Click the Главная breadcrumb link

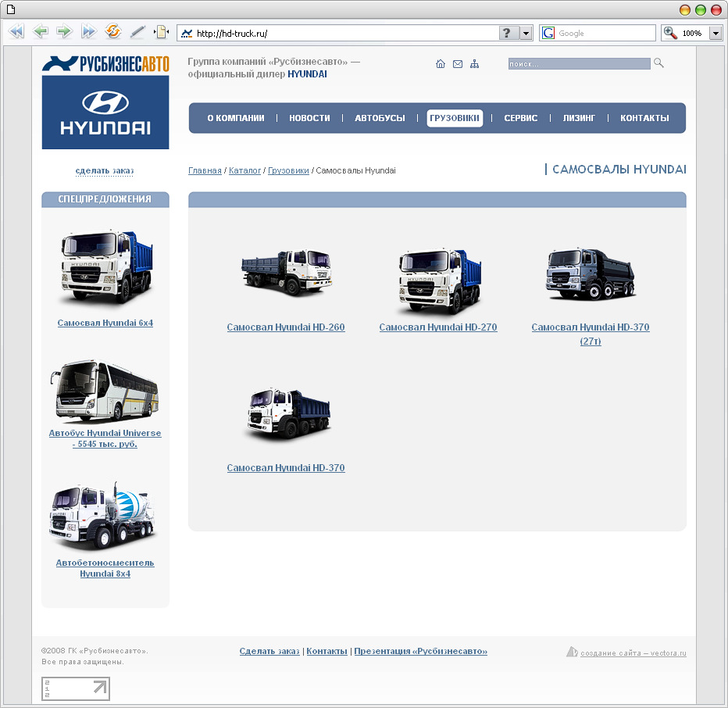coord(205,170)
